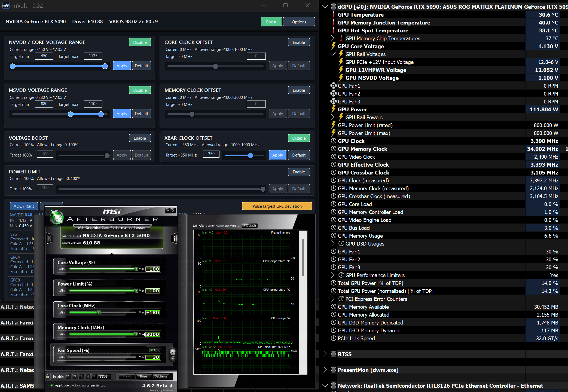Image resolution: width=568 pixels, height=392 pixels.
Task: Toggle Apply overclocking at system startup
Action: [x=52, y=385]
